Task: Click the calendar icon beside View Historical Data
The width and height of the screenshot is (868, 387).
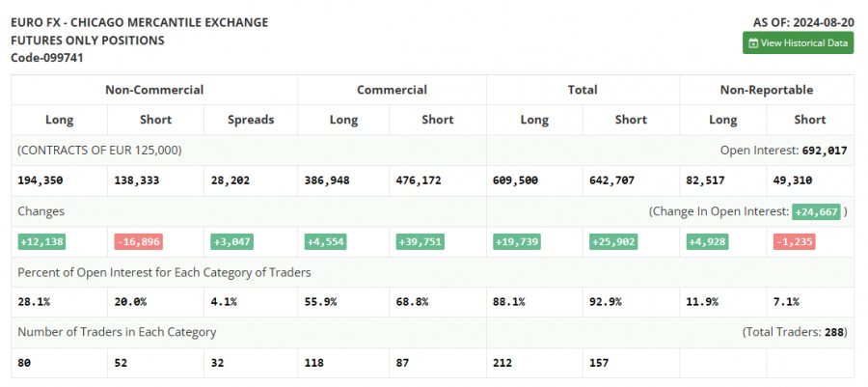Action: point(753,42)
